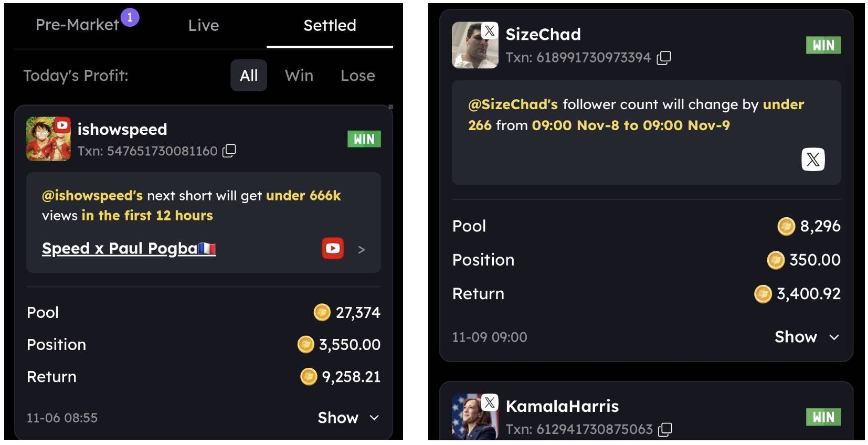This screenshot has width=868, height=445.
Task: Click @SizeChad's handle in prediction text
Action: (x=513, y=104)
